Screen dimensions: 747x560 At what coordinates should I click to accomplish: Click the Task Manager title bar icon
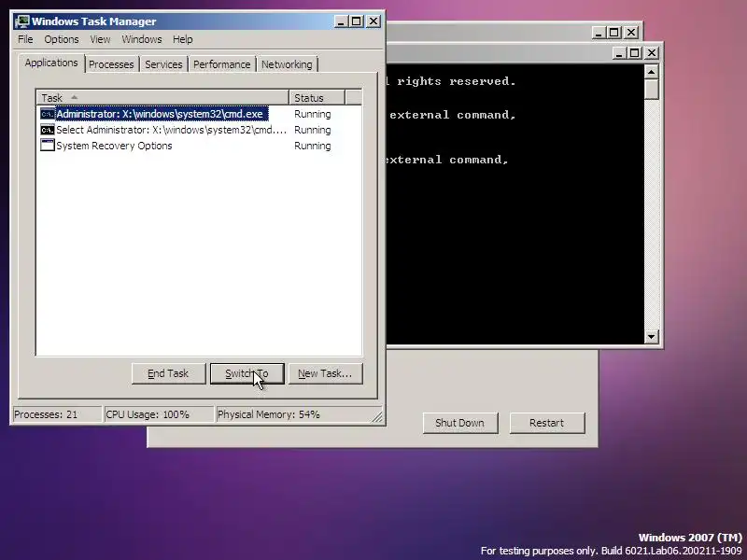coord(21,21)
